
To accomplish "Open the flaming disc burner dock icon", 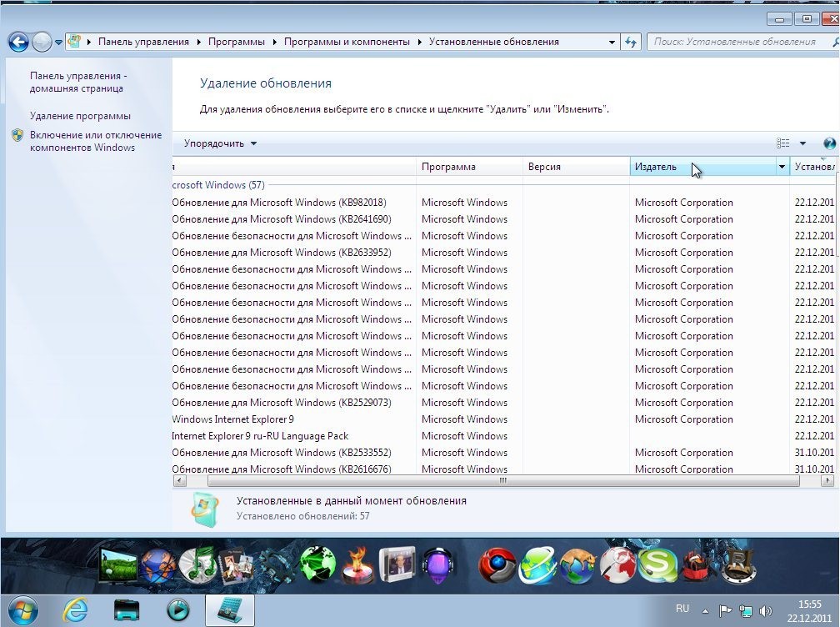I will [x=357, y=566].
